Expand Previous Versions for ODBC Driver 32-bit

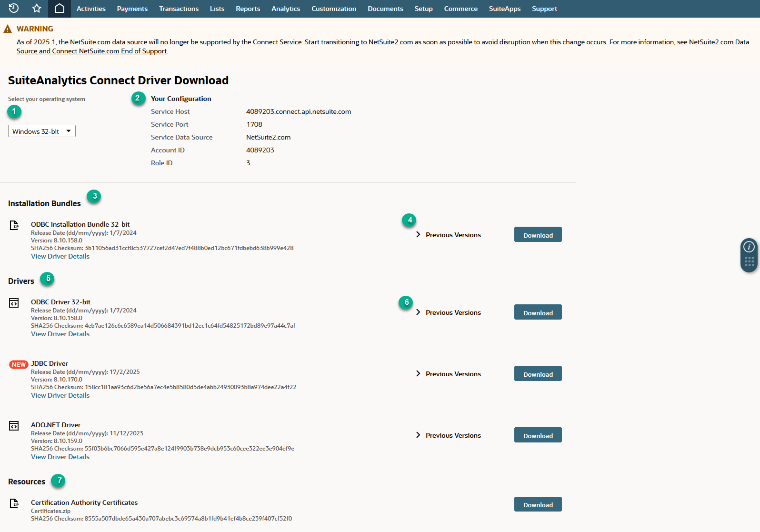click(448, 312)
